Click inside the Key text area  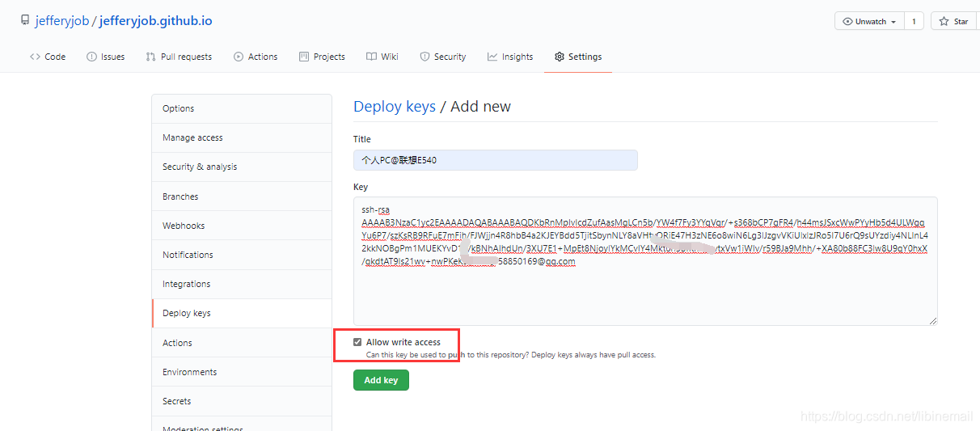point(645,261)
